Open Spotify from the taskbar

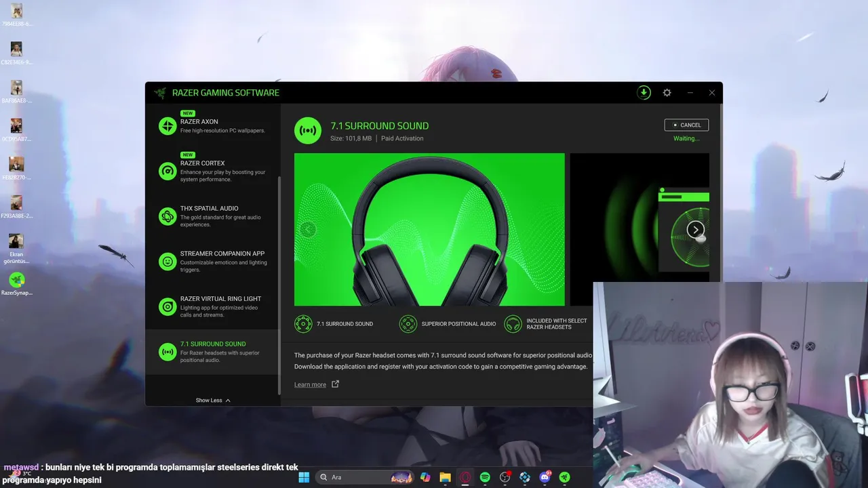pos(485,477)
